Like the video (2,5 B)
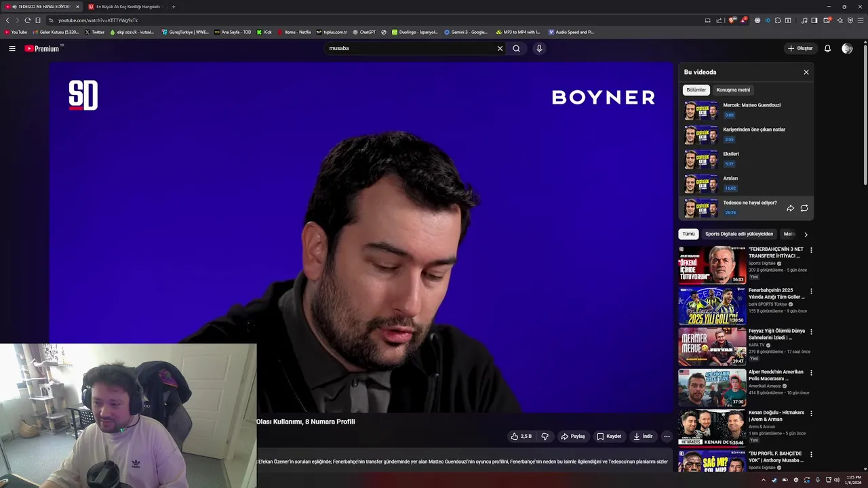This screenshot has width=868, height=488. tap(521, 436)
